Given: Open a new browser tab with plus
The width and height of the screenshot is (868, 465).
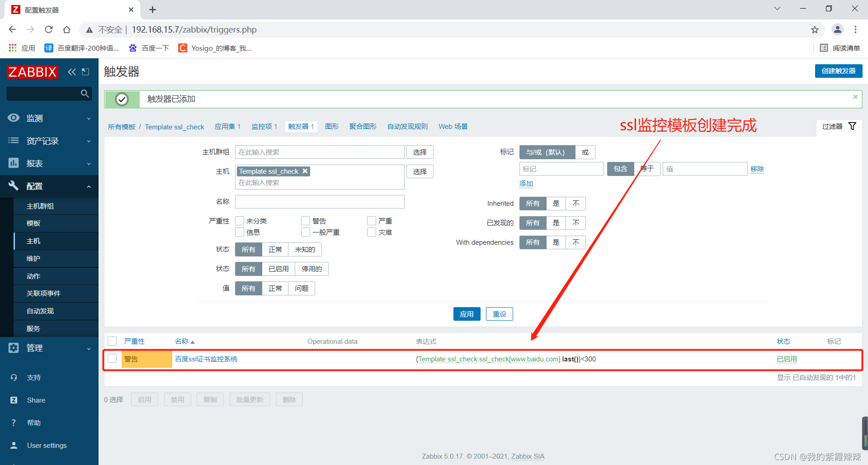Looking at the screenshot, I should coord(153,9).
